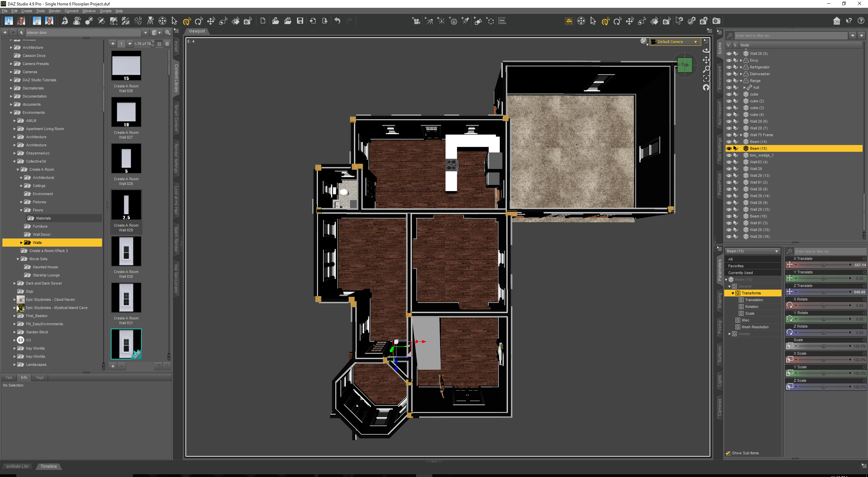Uncheck Show Sub Items checkbox
868x477 pixels.
[728, 453]
